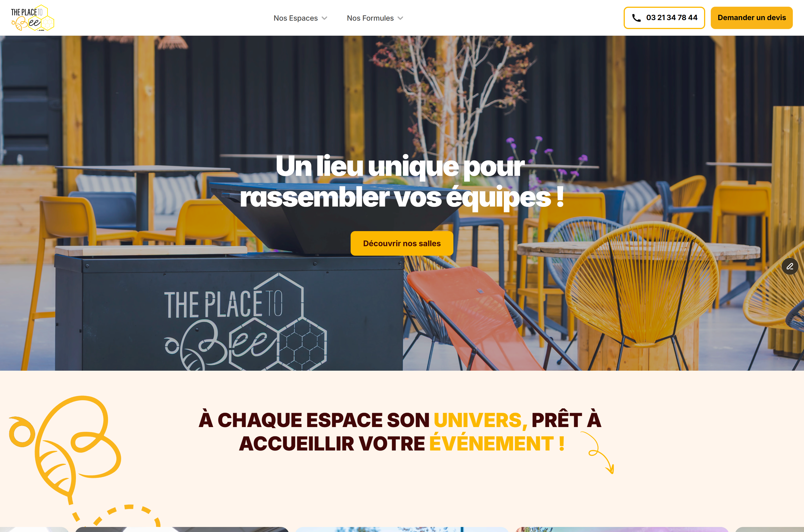Click the Découvrir nos salles button
Viewport: 804px width, 532px height.
pos(402,243)
